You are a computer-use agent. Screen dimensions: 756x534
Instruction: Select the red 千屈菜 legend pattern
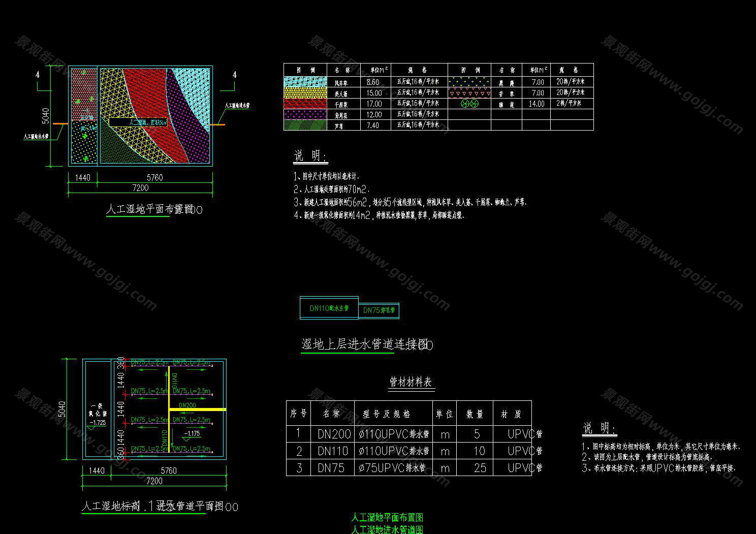coord(305,104)
